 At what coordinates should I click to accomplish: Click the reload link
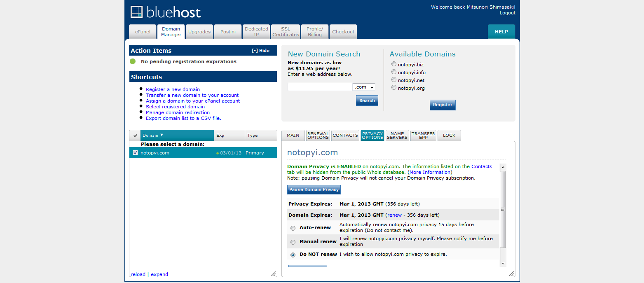[138, 274]
